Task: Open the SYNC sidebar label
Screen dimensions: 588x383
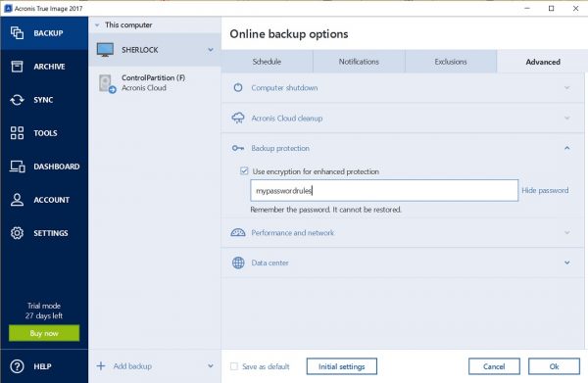Action: [43, 100]
